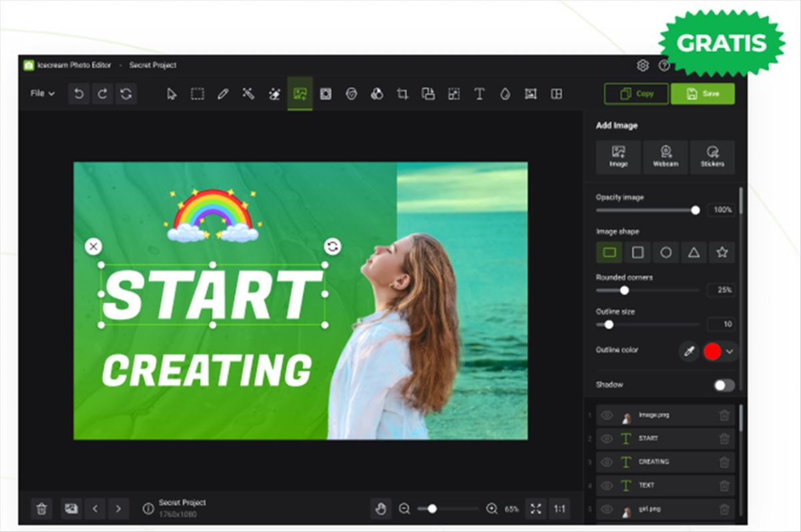Click the red outline color swatch
The height and width of the screenshot is (532, 801).
point(712,351)
